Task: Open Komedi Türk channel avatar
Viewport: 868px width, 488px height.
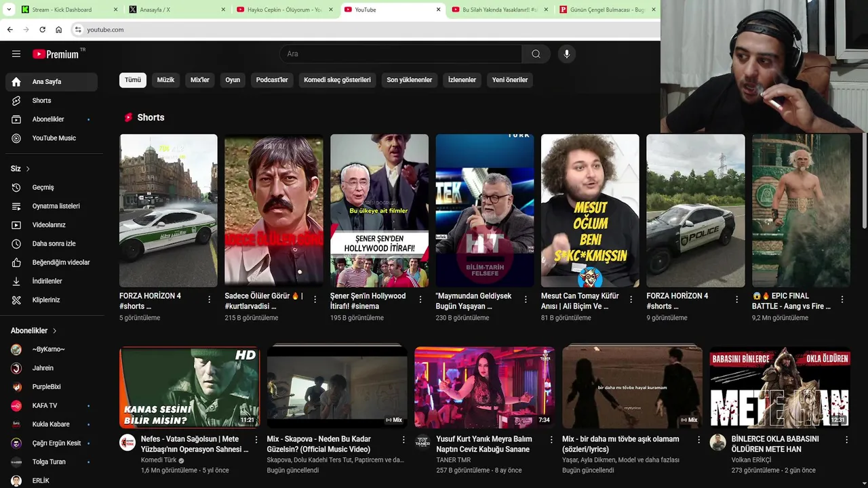Action: [127, 443]
